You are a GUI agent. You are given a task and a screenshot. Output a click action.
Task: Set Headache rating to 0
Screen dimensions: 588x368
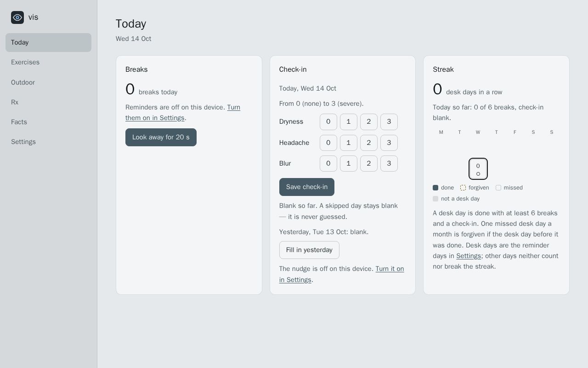328,143
